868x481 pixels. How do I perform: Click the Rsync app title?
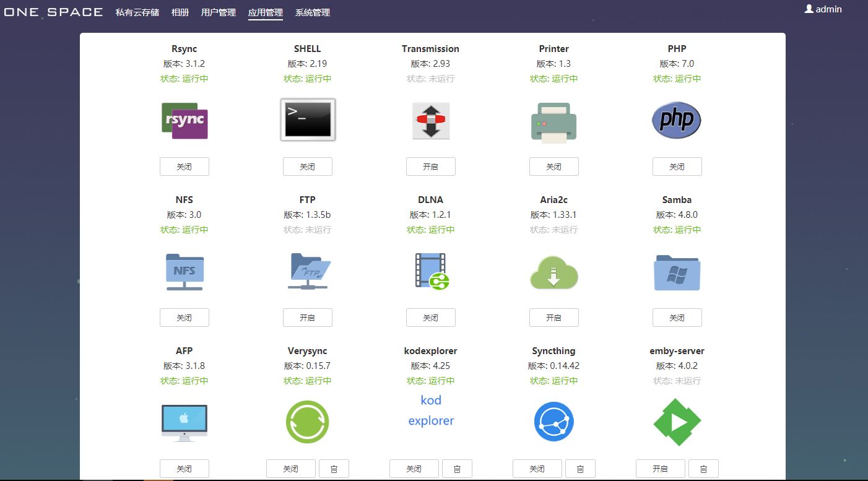click(x=184, y=49)
